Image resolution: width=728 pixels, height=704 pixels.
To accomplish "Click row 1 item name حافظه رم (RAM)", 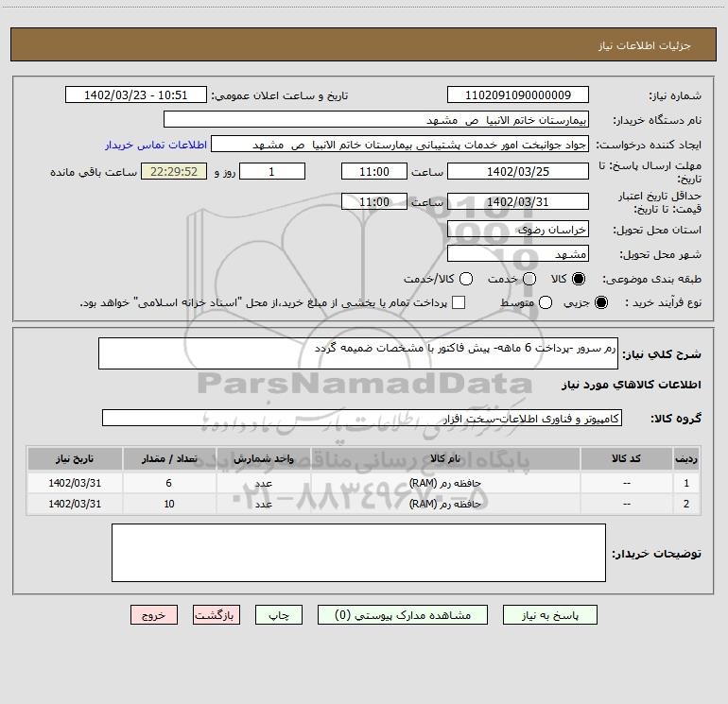I will (x=444, y=483).
